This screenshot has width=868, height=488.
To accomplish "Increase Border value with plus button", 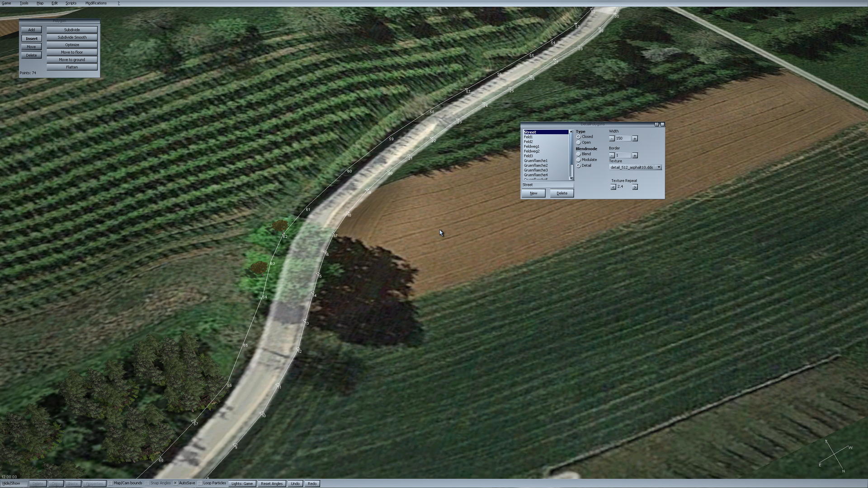I will pyautogui.click(x=635, y=155).
